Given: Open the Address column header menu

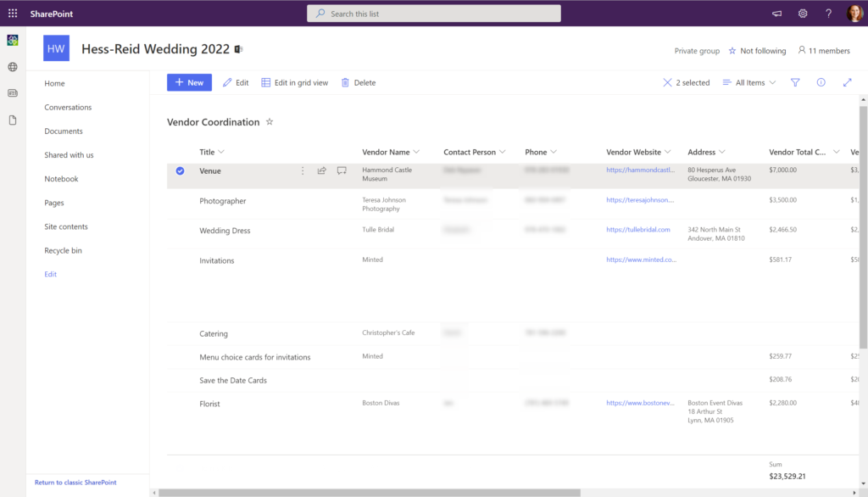Looking at the screenshot, I should coord(706,152).
